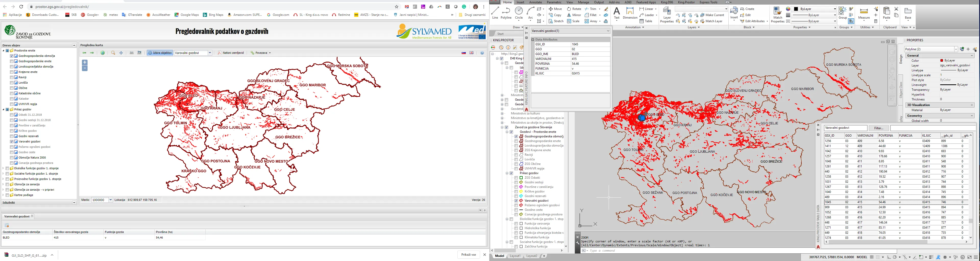Enable the Gozdni rezervati layer checkbox

12,136
